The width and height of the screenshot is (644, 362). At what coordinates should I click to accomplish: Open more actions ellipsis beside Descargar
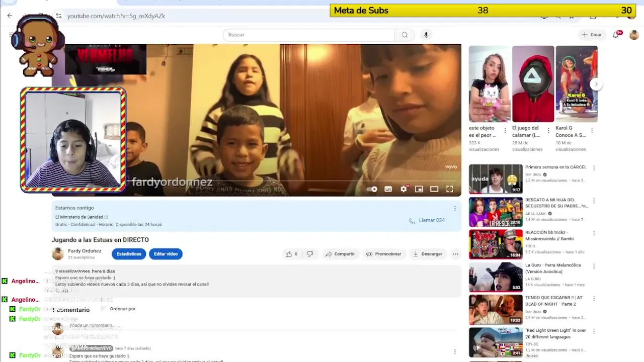coord(455,254)
